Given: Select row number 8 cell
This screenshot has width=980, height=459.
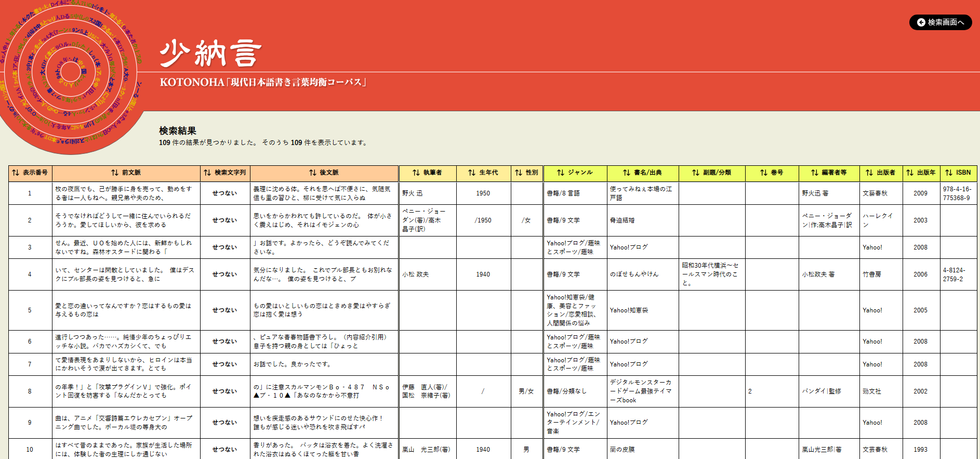Looking at the screenshot, I should click(30, 391).
